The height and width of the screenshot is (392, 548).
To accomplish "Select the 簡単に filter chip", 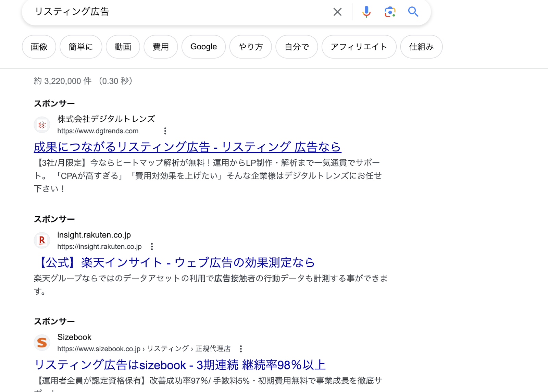I will tap(81, 47).
